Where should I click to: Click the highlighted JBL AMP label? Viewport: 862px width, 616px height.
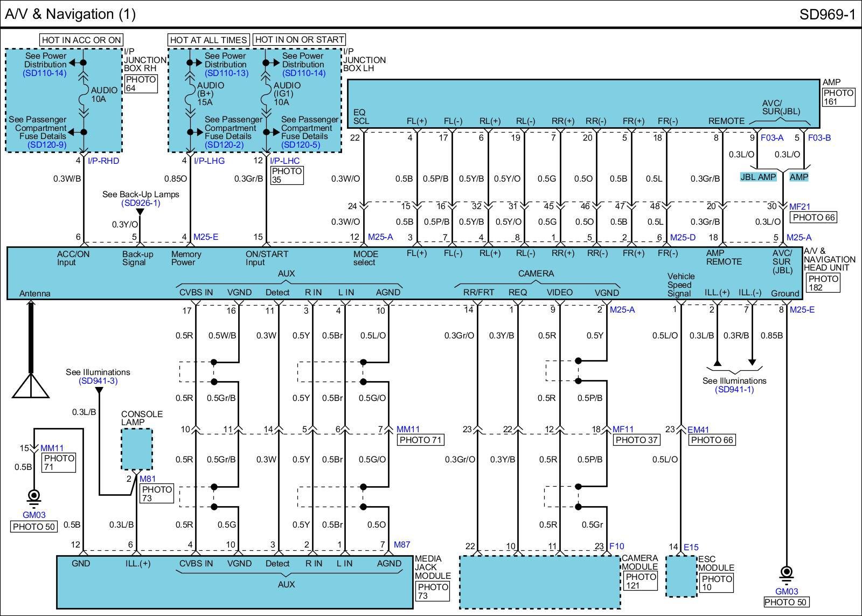pyautogui.click(x=758, y=177)
